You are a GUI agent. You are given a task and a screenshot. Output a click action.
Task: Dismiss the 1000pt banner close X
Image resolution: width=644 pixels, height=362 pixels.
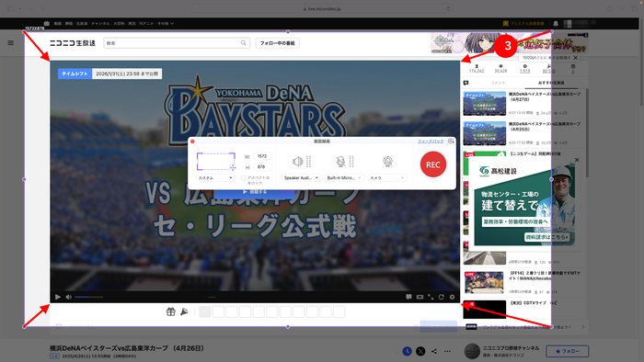575,58
